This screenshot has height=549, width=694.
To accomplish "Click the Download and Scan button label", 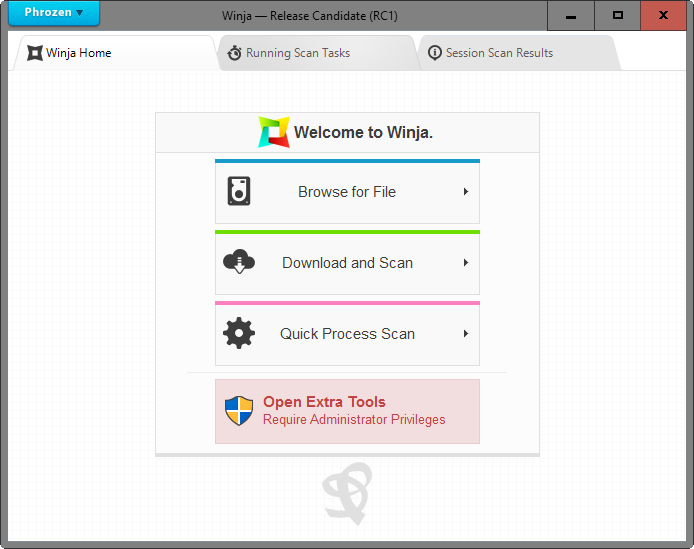I will click(x=347, y=263).
